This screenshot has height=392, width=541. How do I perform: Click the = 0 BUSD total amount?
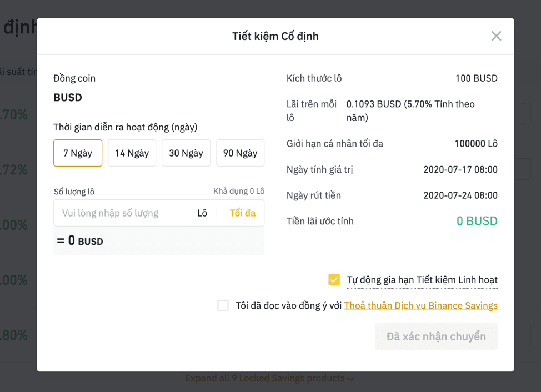click(x=80, y=240)
